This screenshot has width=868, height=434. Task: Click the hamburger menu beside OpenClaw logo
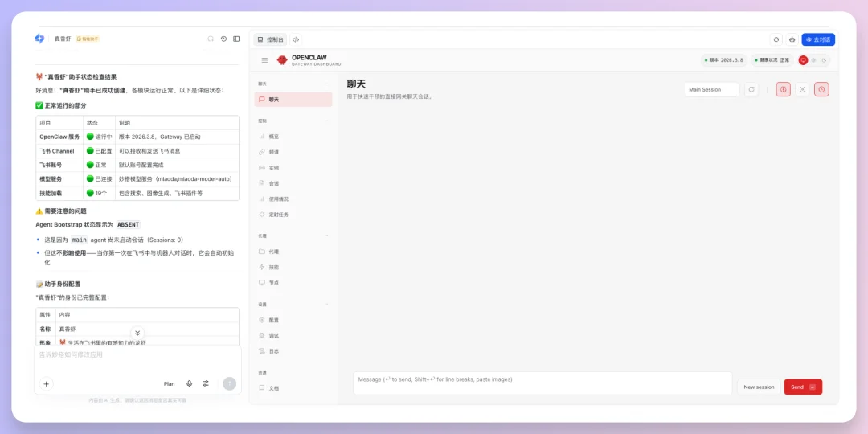coord(264,60)
